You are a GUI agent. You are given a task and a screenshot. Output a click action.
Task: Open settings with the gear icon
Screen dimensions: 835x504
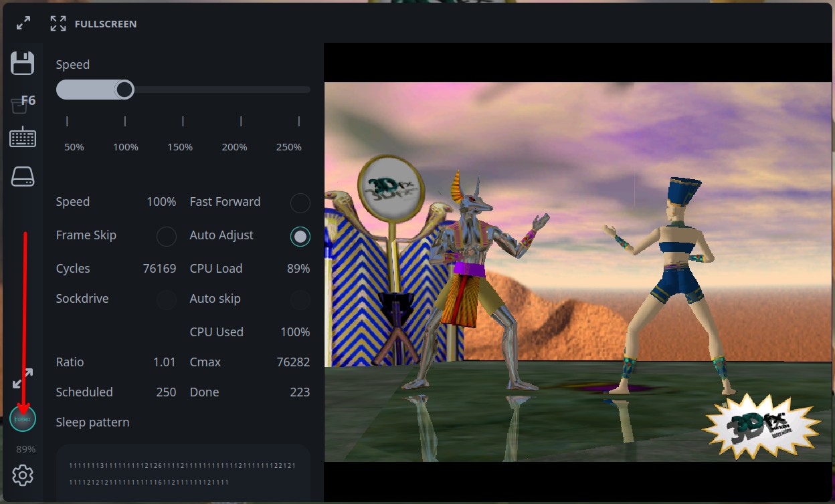(x=23, y=475)
